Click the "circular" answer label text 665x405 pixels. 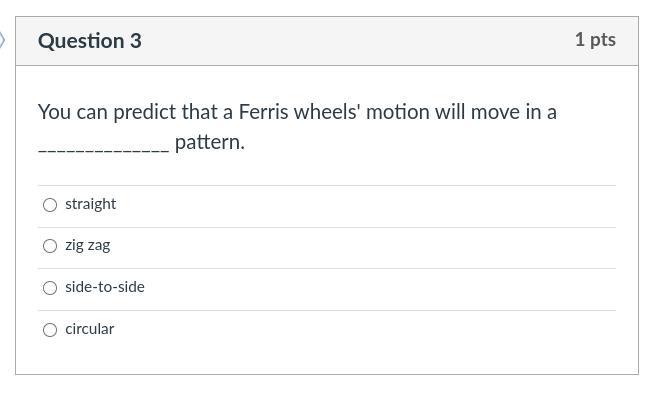pos(89,329)
